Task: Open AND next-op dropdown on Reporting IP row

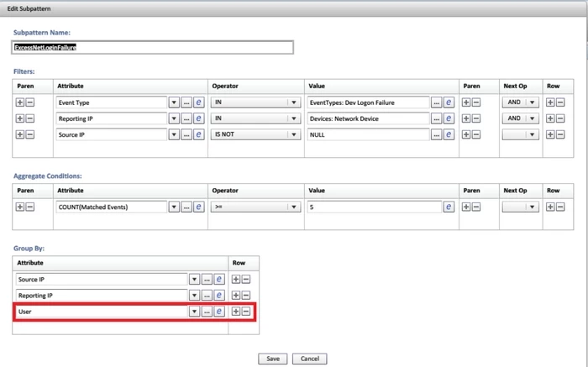Action: coord(521,118)
